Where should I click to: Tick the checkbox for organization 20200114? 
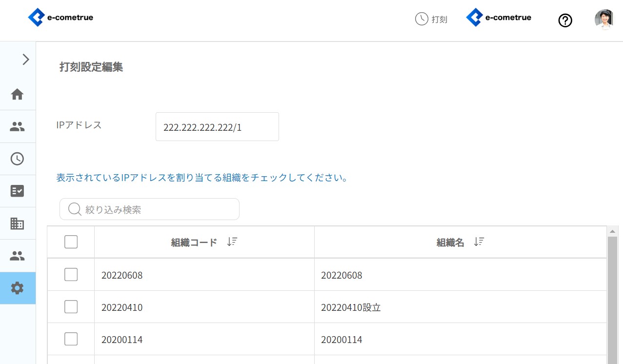point(71,339)
